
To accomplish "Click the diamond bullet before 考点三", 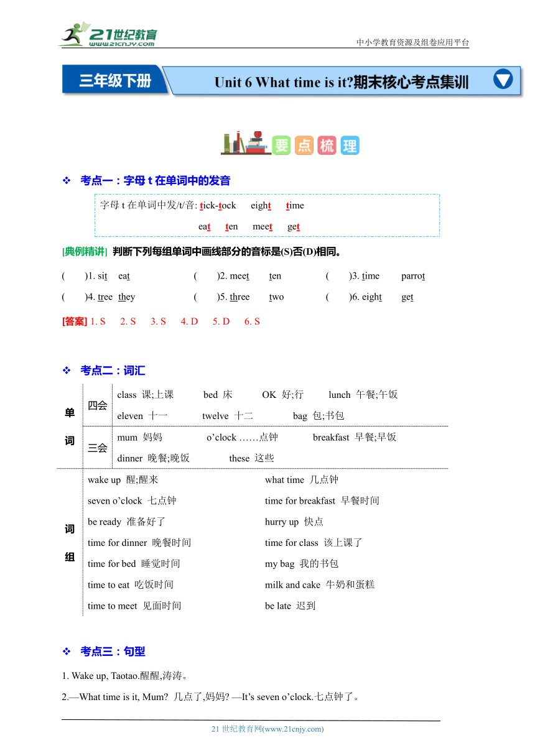I will click(67, 652).
